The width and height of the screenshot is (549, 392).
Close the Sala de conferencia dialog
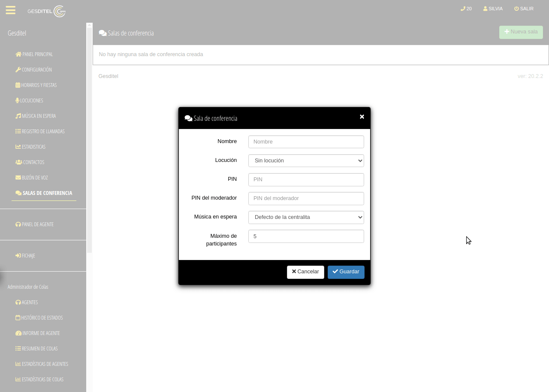click(362, 117)
